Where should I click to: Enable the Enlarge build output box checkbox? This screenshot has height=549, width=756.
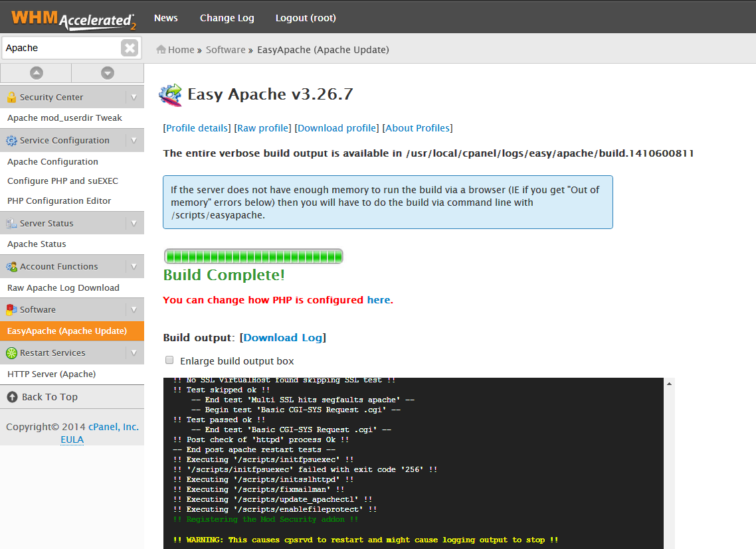click(x=169, y=360)
